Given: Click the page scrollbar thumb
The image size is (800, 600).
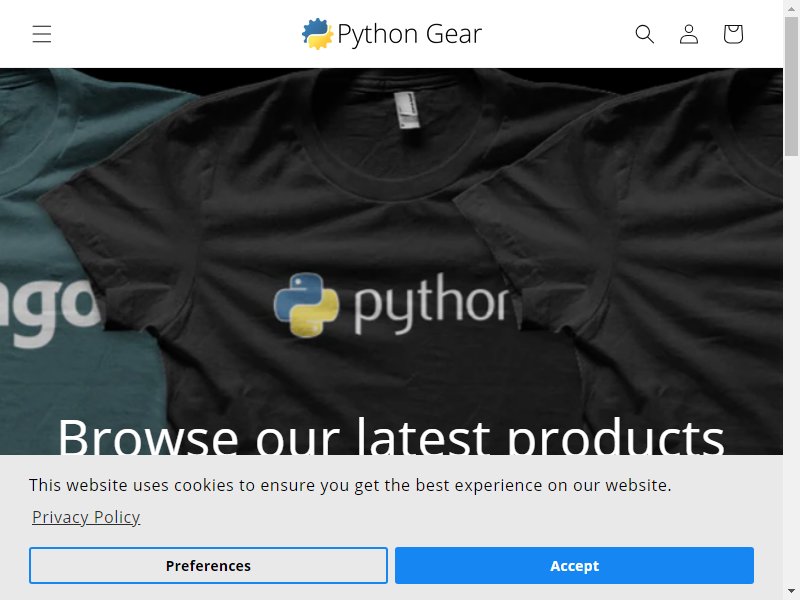Looking at the screenshot, I should [791, 86].
